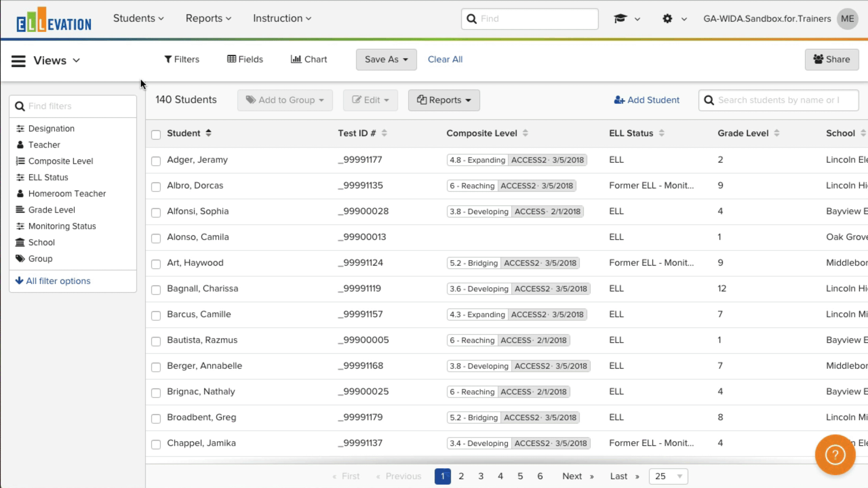
Task: Go to page 6
Action: coord(540,476)
